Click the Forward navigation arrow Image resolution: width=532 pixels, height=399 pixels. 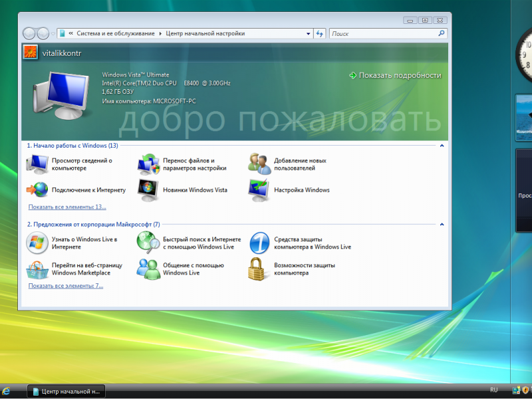pyautogui.click(x=43, y=33)
